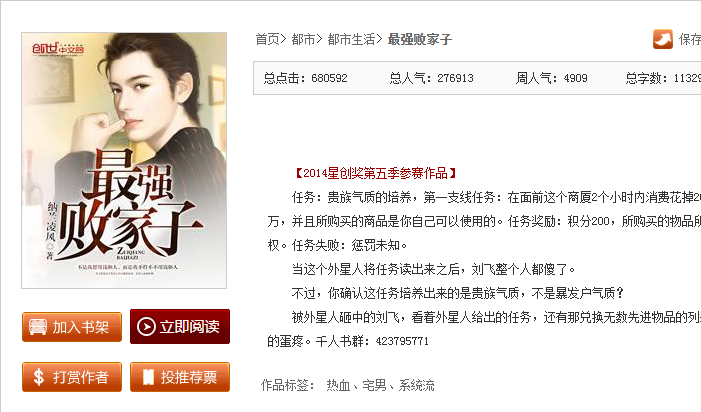Select the 系统流 tag

416,385
